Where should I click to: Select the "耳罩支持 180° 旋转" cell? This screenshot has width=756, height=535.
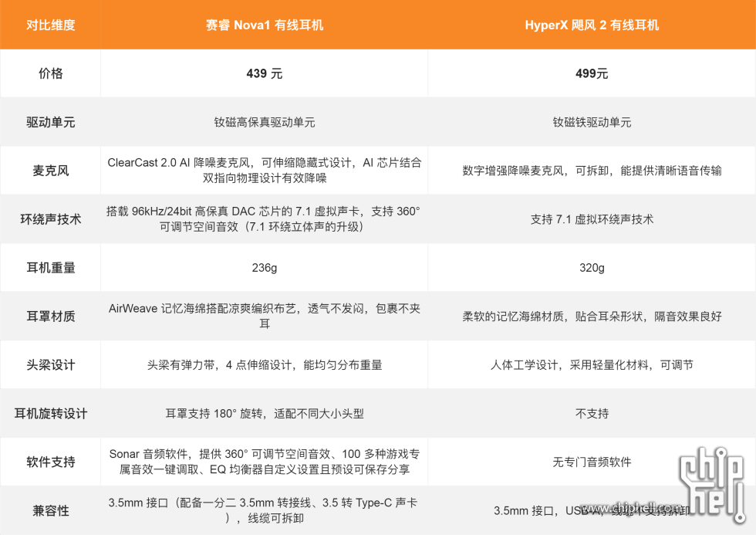[264, 414]
